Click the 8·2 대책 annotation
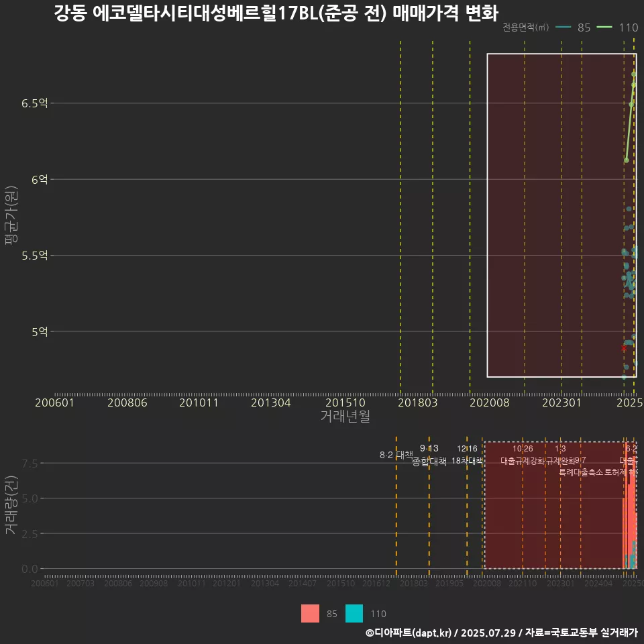Viewport: 644px width, 644px height. pyautogui.click(x=396, y=455)
